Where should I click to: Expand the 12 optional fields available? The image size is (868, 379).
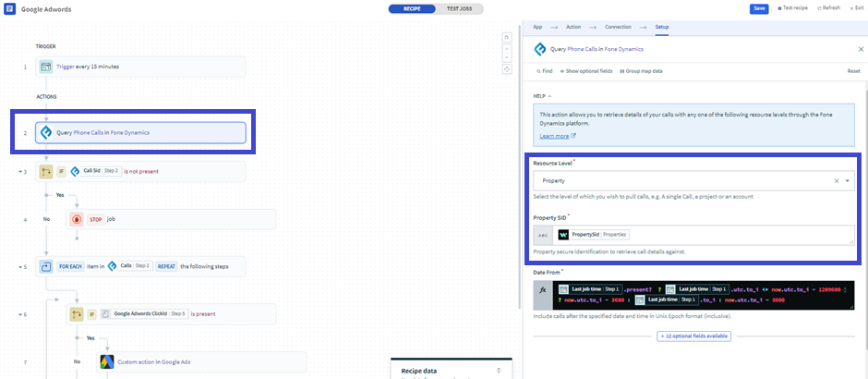pos(694,336)
